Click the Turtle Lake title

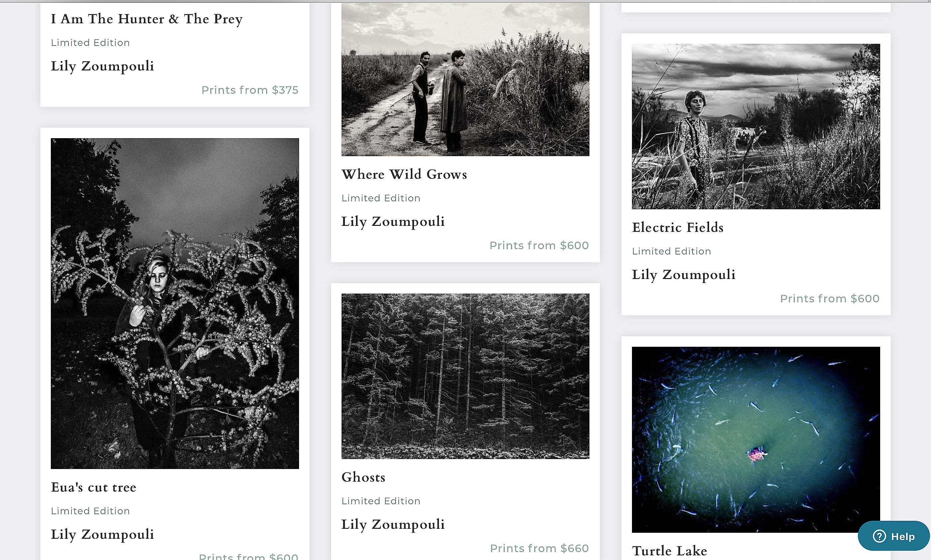click(670, 551)
